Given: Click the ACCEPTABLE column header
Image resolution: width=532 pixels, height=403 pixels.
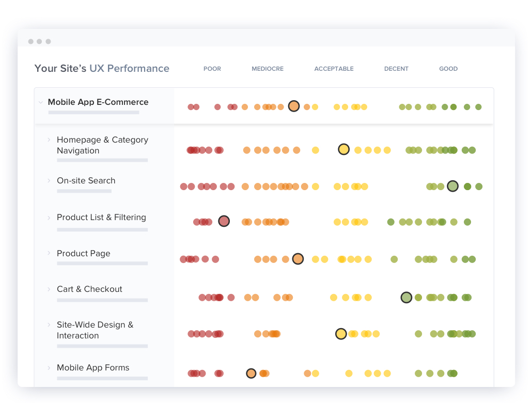Looking at the screenshot, I should click(334, 69).
